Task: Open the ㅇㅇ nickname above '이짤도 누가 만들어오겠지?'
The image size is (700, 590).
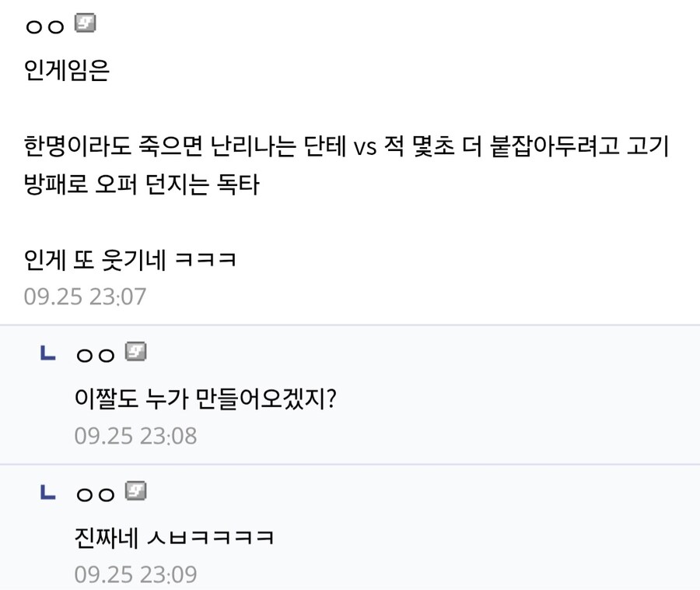Action: (x=96, y=355)
